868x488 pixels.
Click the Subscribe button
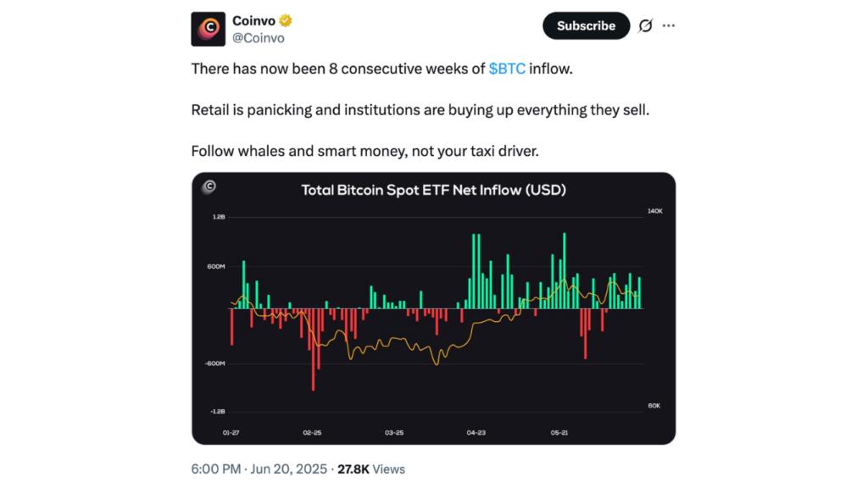(586, 25)
